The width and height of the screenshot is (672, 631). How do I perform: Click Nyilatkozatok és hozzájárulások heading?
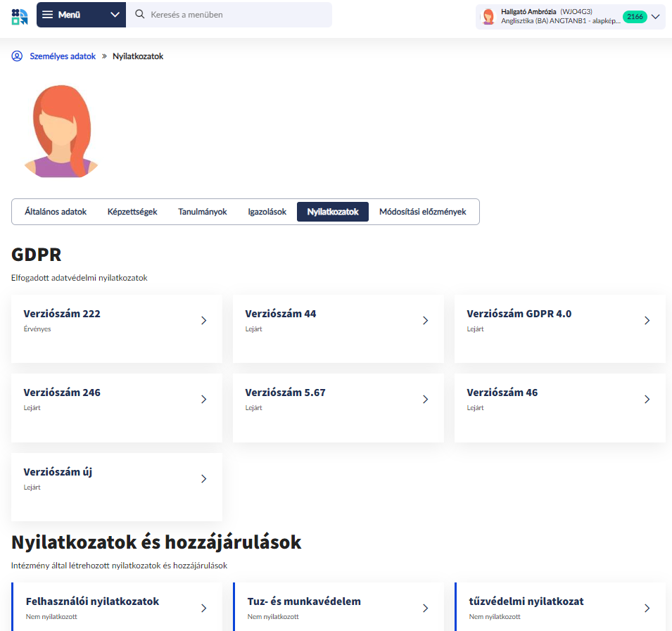click(x=156, y=542)
